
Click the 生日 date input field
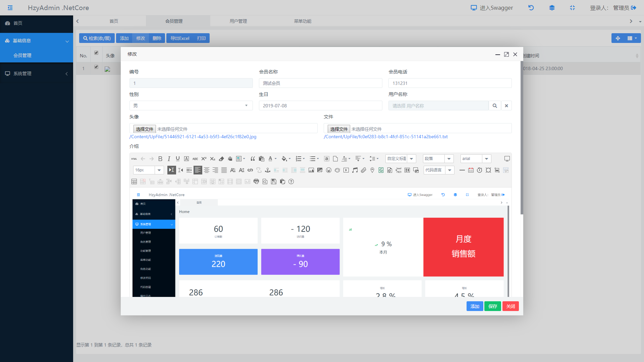(x=320, y=106)
